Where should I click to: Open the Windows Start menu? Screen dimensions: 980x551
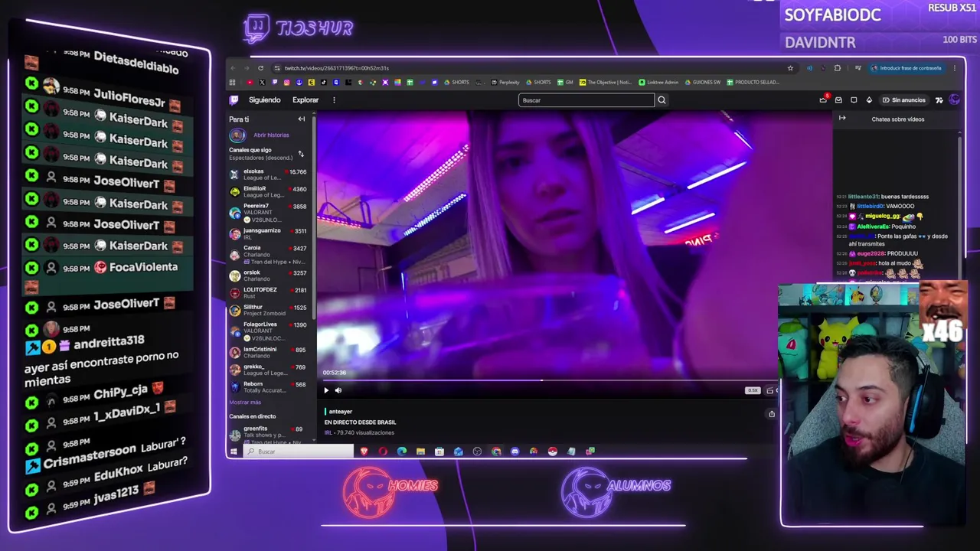coord(234,452)
